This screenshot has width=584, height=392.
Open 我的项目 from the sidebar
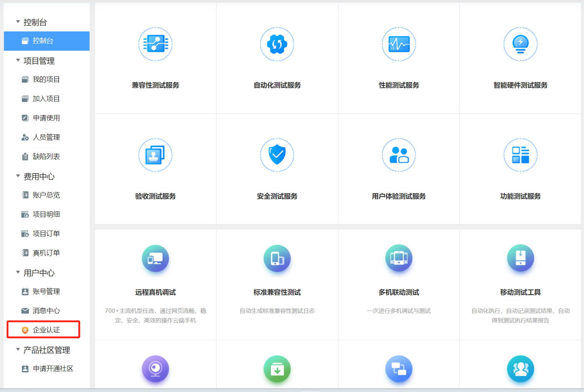46,79
